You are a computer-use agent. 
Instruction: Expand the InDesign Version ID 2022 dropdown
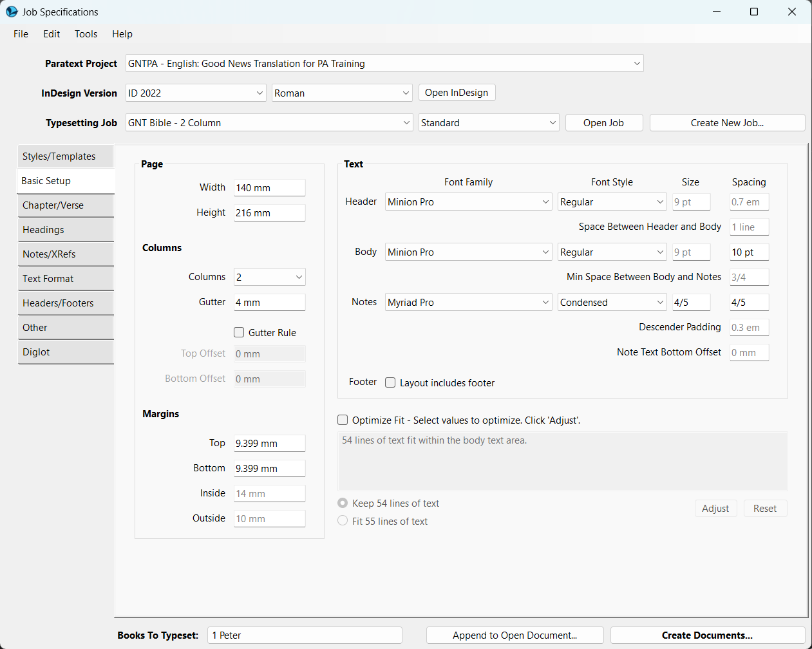(x=196, y=93)
